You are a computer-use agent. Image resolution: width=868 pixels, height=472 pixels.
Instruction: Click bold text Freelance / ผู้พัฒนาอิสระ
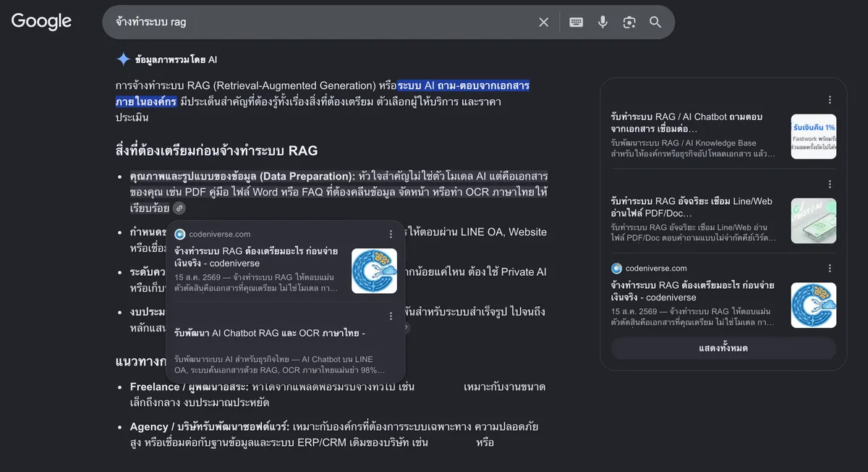click(x=190, y=387)
